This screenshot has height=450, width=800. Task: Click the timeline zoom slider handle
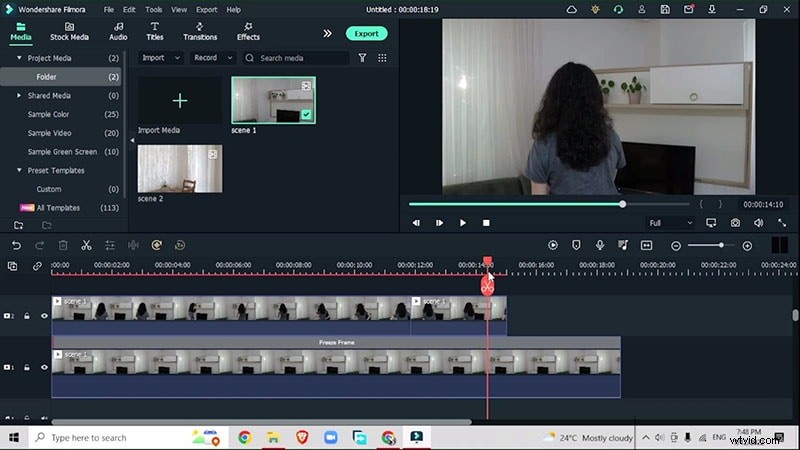click(x=720, y=245)
